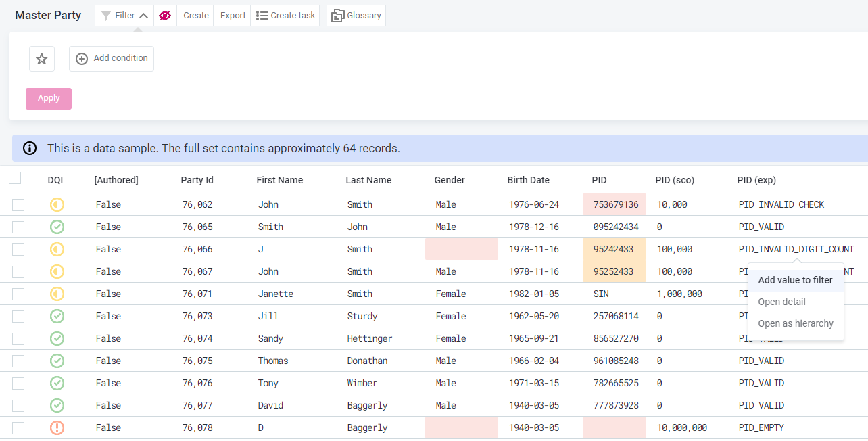The image size is (868, 441).
Task: Click the red DQI warning icon for party 76,078
Action: (57, 427)
